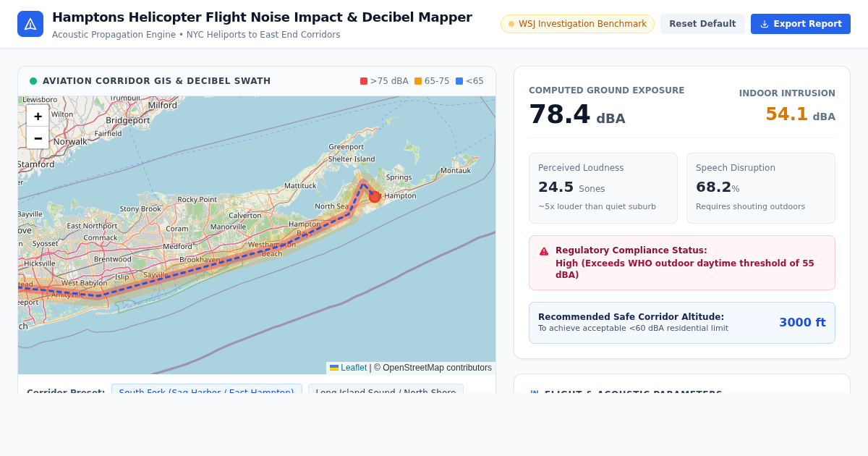The image size is (868, 456).
Task: Click the Westhampton Beach map label
Action: (x=272, y=249)
